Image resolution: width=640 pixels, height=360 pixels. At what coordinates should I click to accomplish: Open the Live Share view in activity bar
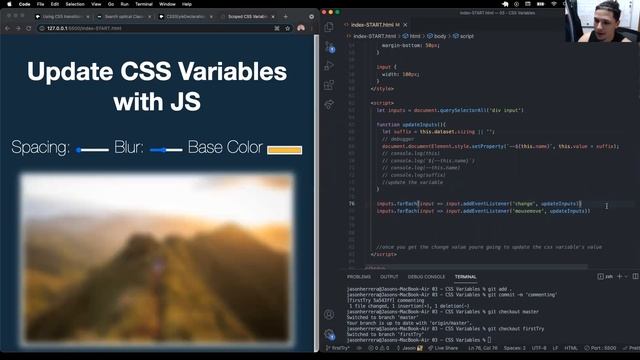click(x=329, y=104)
